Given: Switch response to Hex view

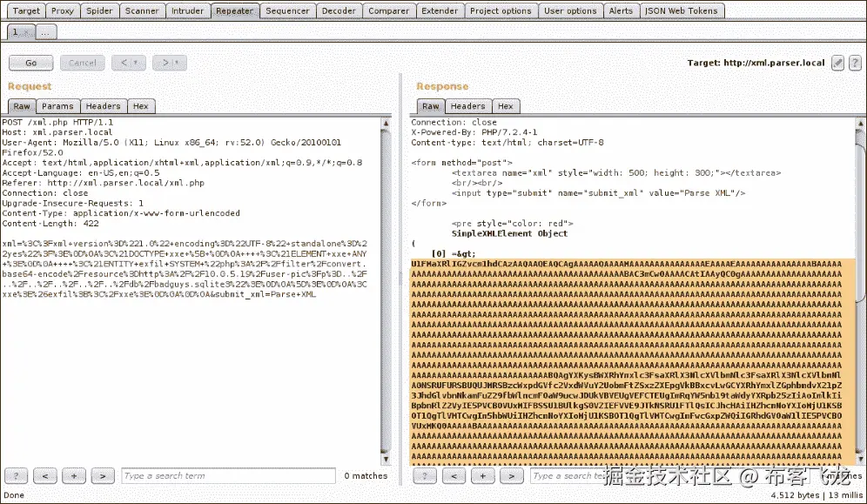Looking at the screenshot, I should [506, 106].
